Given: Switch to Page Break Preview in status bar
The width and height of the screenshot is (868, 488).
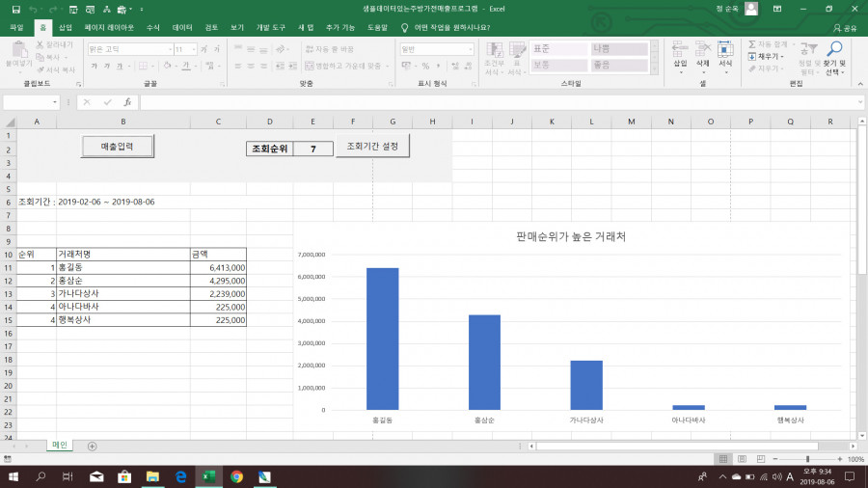Looking at the screenshot, I should point(761,459).
